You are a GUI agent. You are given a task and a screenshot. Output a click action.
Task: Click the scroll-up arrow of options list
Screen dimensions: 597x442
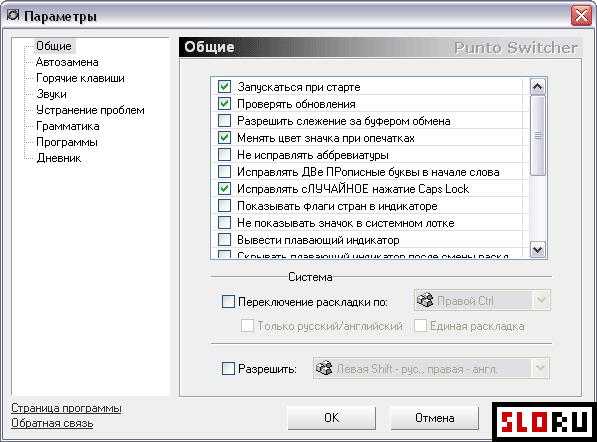click(x=537, y=86)
